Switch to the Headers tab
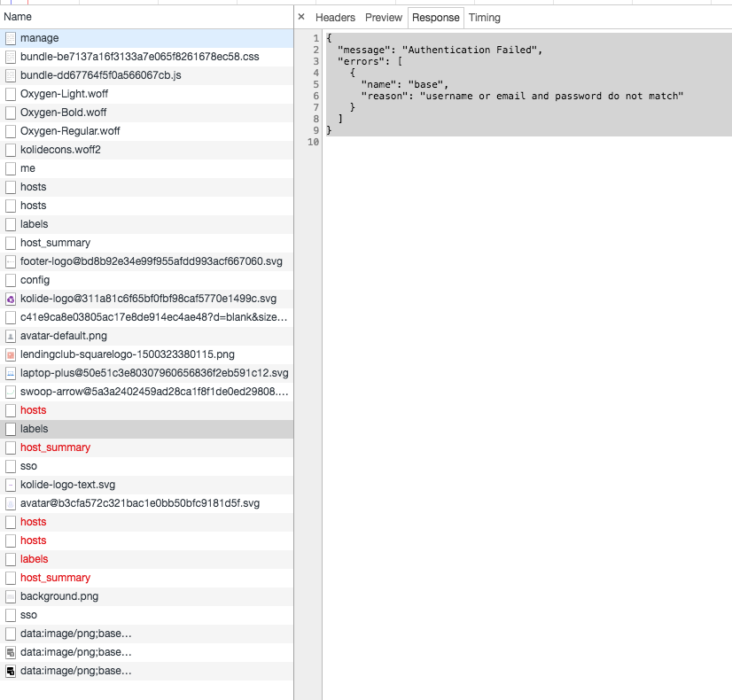 coord(335,17)
